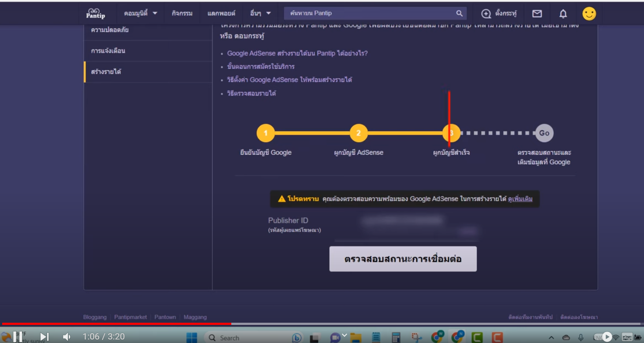
Task: Open the messages envelope icon
Action: point(537,14)
